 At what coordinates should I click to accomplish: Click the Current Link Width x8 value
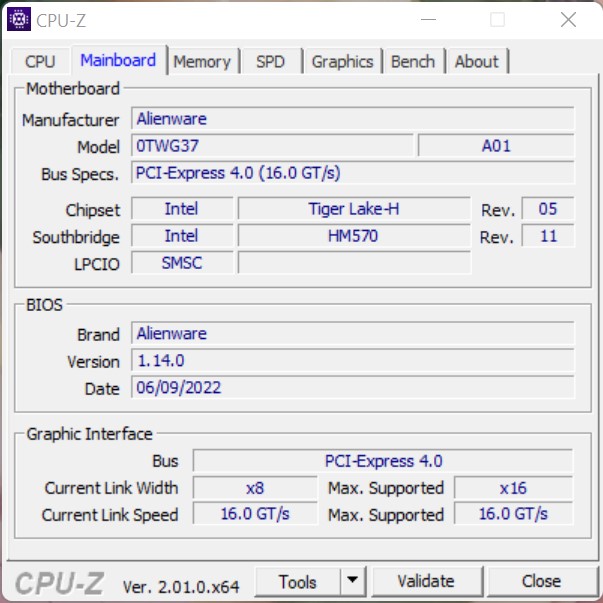pyautogui.click(x=255, y=488)
